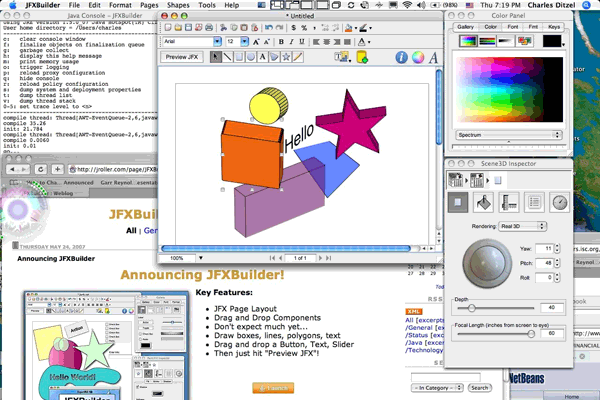Viewport: 600px width, 400px height.
Task: Select the Line drawing tool
Action: click(227, 57)
